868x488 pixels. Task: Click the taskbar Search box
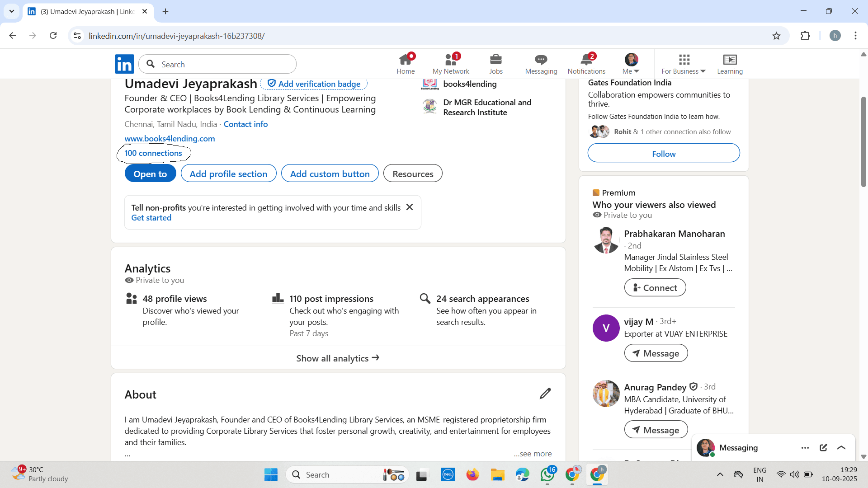(347, 474)
